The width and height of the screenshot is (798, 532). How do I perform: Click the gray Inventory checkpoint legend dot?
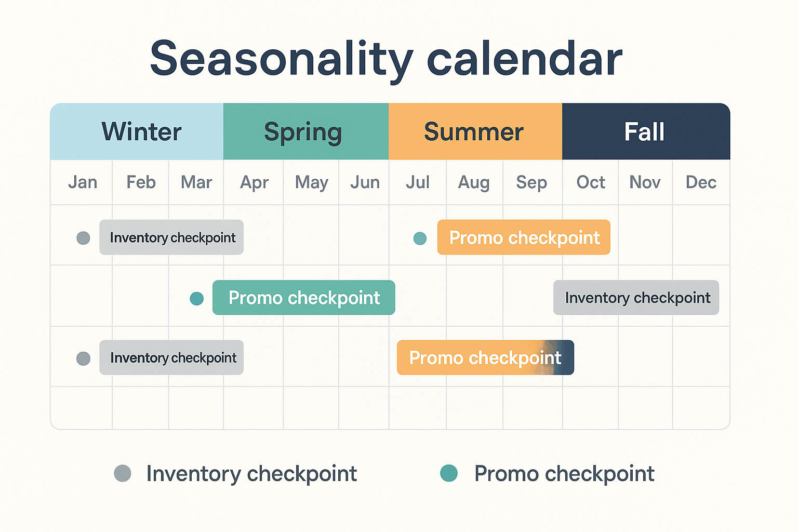click(x=123, y=473)
